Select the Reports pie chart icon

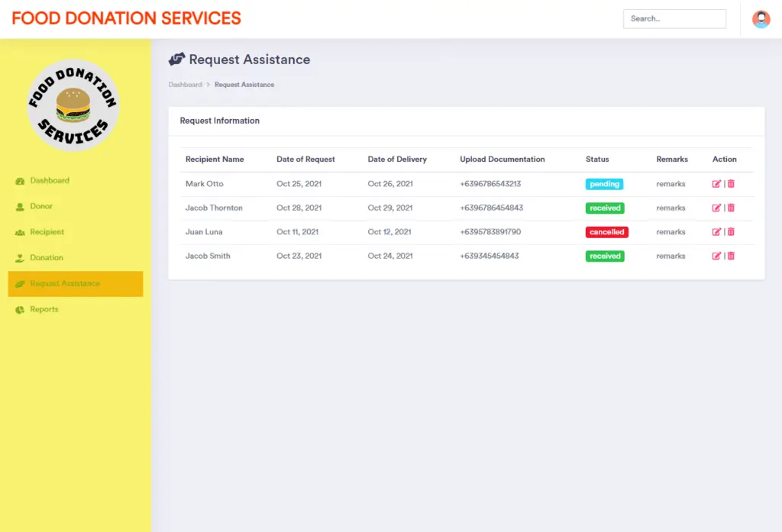pos(20,308)
